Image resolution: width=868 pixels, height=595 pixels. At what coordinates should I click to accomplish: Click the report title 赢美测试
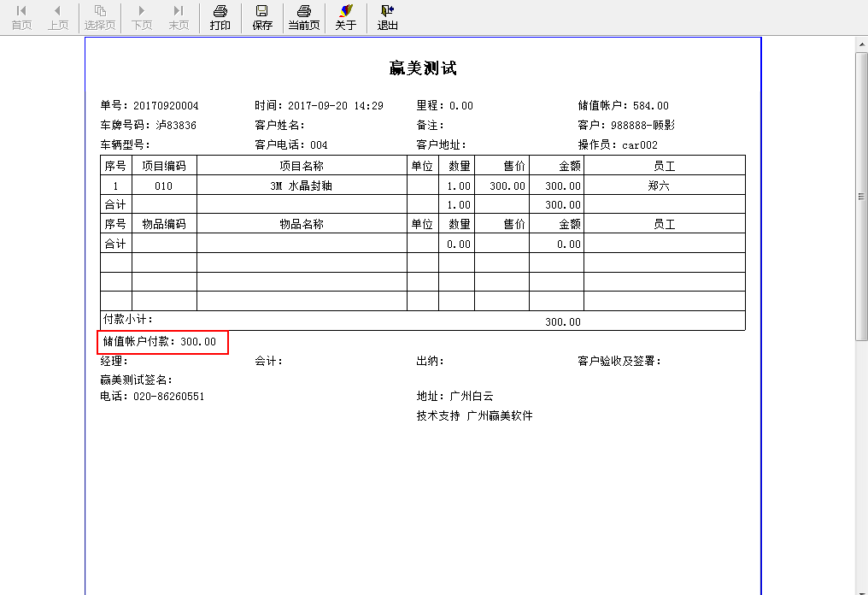click(x=423, y=68)
